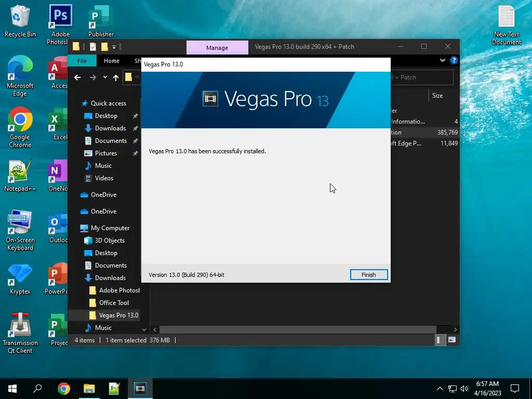The width and height of the screenshot is (532, 399).
Task: Open the Transmission Qt Client shortcut
Action: (20, 333)
